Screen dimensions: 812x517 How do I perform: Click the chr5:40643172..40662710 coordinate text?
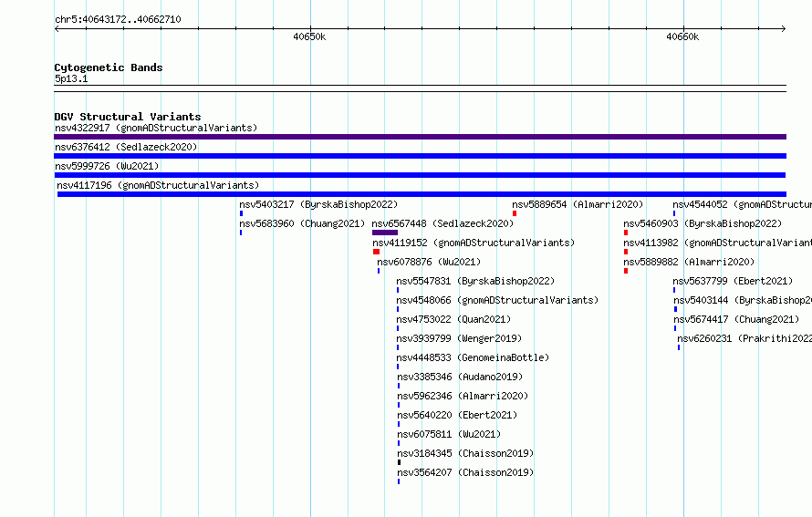pyautogui.click(x=118, y=19)
